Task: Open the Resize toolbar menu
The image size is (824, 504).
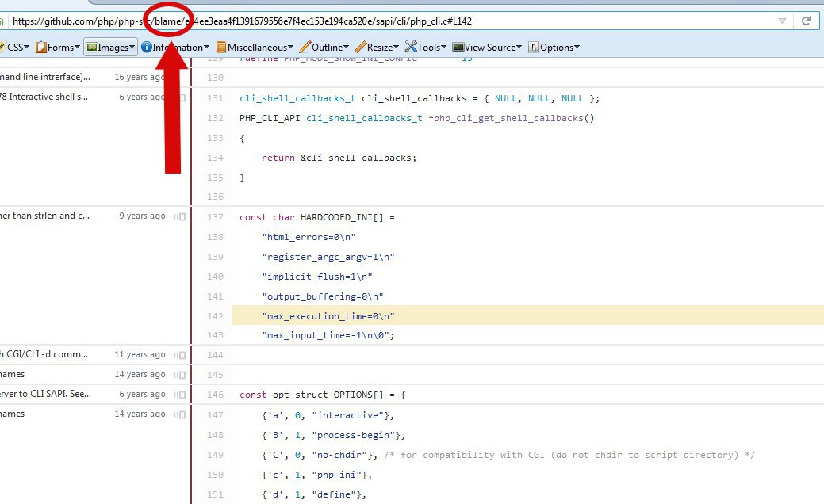Action: pos(377,48)
